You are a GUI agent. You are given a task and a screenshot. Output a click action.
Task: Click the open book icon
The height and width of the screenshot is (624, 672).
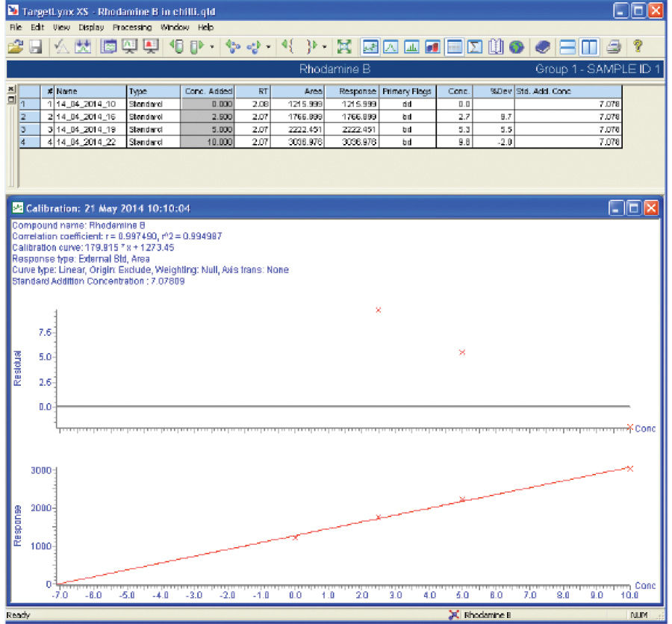(496, 46)
